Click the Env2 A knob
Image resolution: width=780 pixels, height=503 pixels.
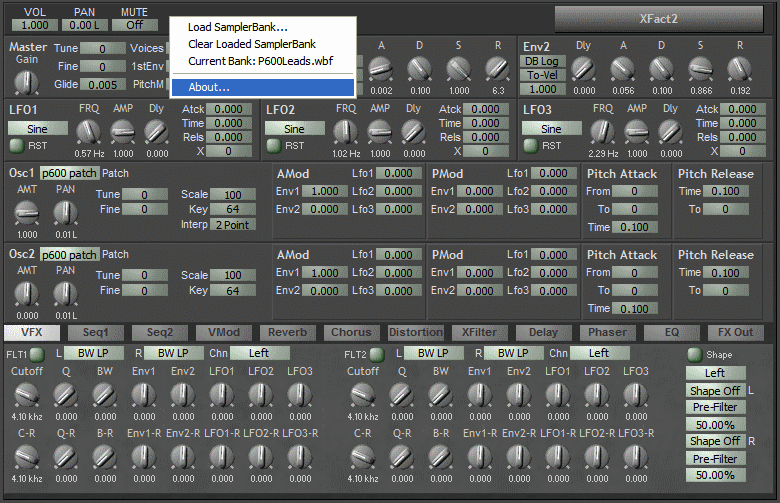623,69
